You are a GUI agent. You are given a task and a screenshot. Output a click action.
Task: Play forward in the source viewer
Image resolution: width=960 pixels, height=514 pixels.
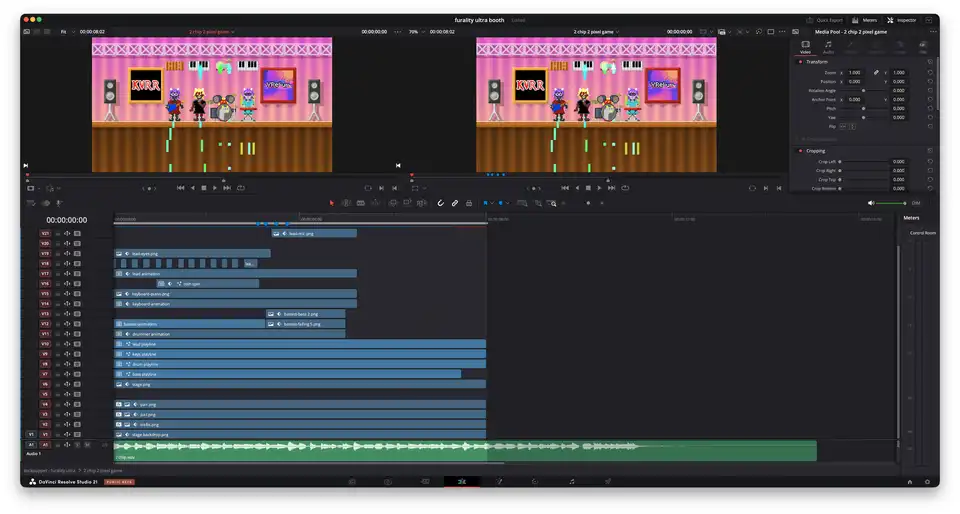pyautogui.click(x=215, y=188)
